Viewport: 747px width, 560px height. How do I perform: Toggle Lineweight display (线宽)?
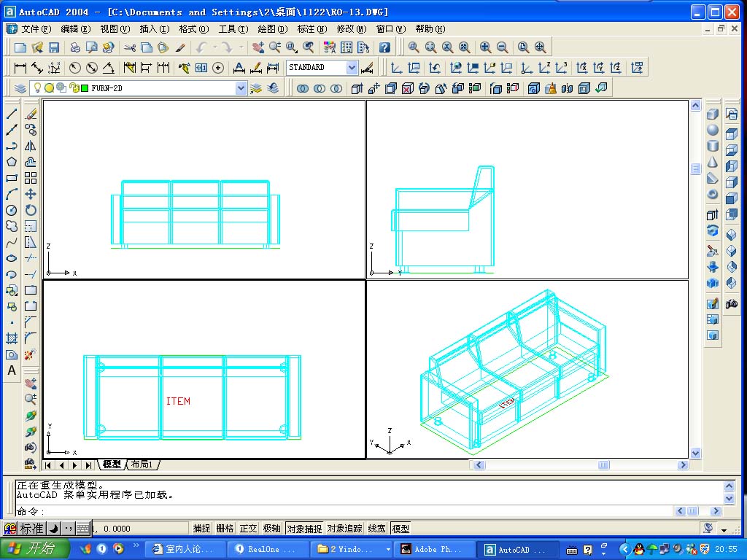coord(377,529)
